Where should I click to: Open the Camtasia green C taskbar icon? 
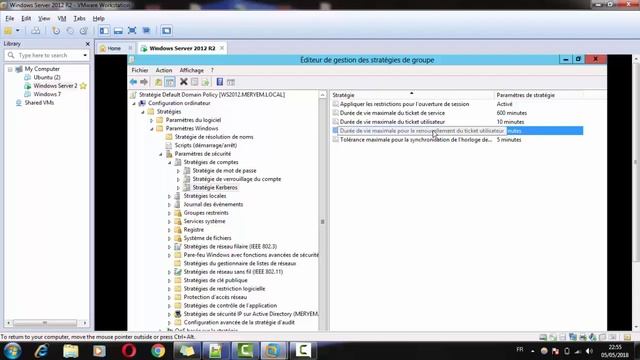[245, 351]
